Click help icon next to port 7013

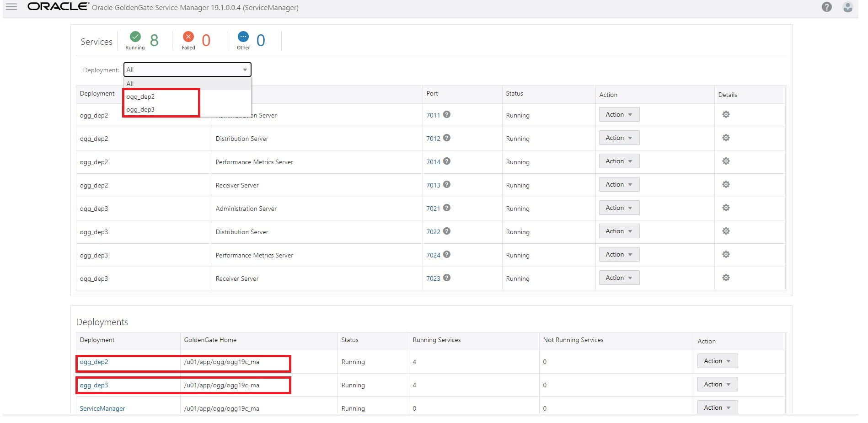(x=447, y=184)
